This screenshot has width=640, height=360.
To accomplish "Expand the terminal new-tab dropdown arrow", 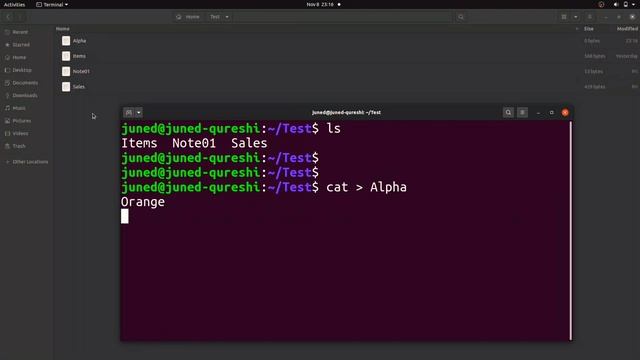I will pyautogui.click(x=139, y=112).
